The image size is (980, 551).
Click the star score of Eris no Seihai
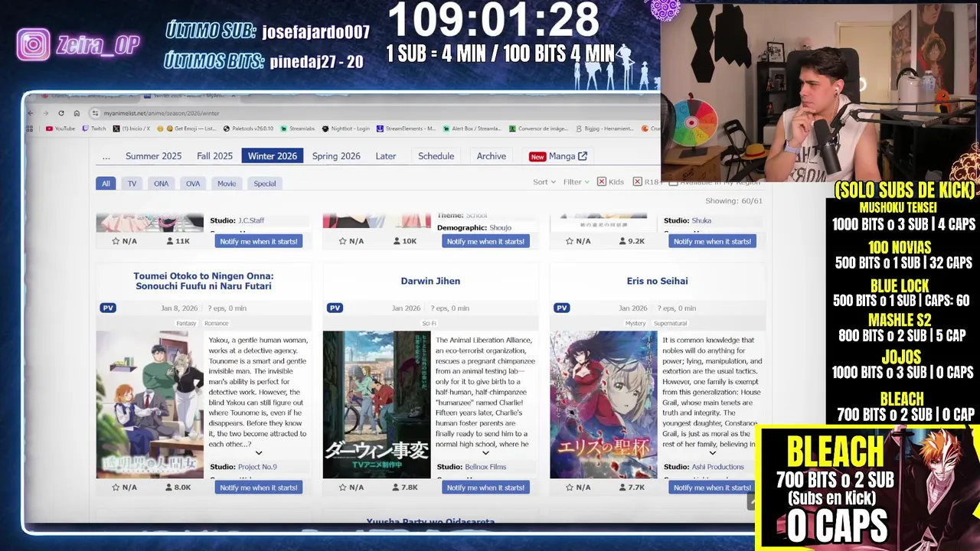click(x=579, y=487)
